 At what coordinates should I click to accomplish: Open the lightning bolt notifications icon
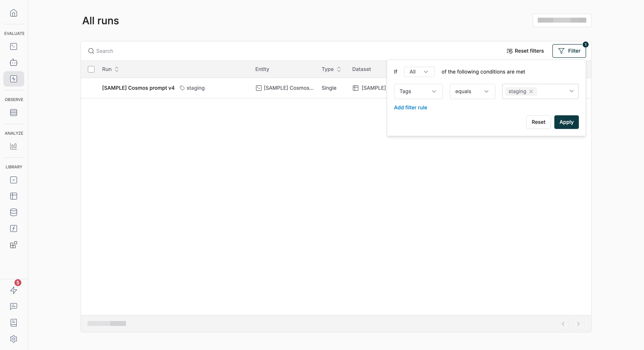point(13,290)
